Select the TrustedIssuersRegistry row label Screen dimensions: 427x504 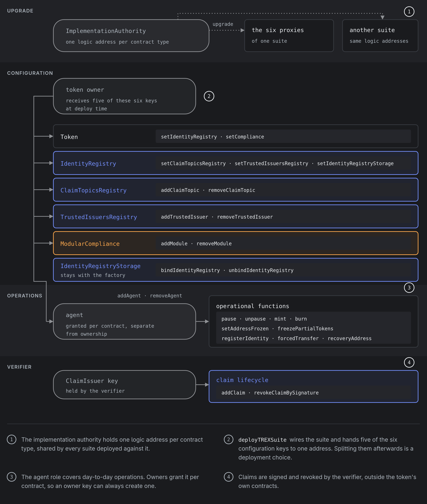[x=98, y=217]
